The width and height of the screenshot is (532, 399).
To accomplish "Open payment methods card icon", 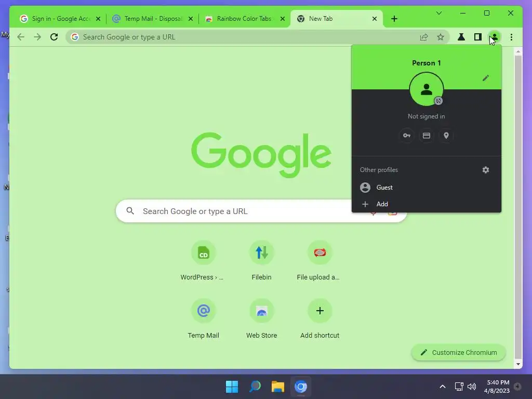I will pos(427,136).
